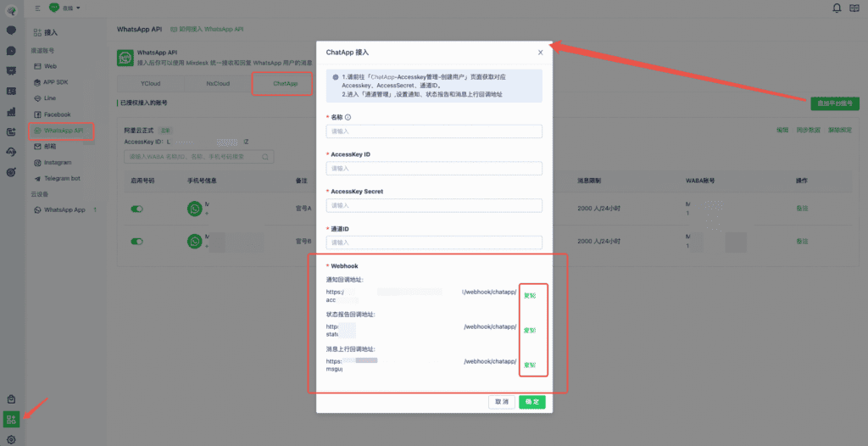This screenshot has width=868, height=446.
Task: Select Telegram bot in the channel list
Action: [x=61, y=178]
